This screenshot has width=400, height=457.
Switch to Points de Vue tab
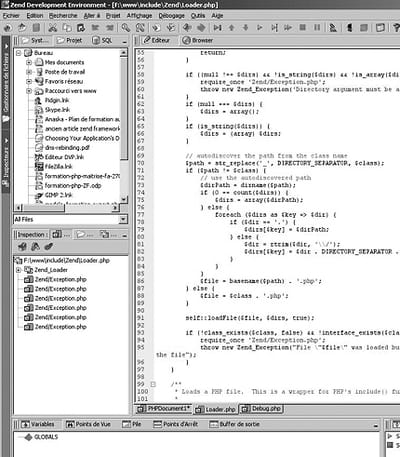88,424
